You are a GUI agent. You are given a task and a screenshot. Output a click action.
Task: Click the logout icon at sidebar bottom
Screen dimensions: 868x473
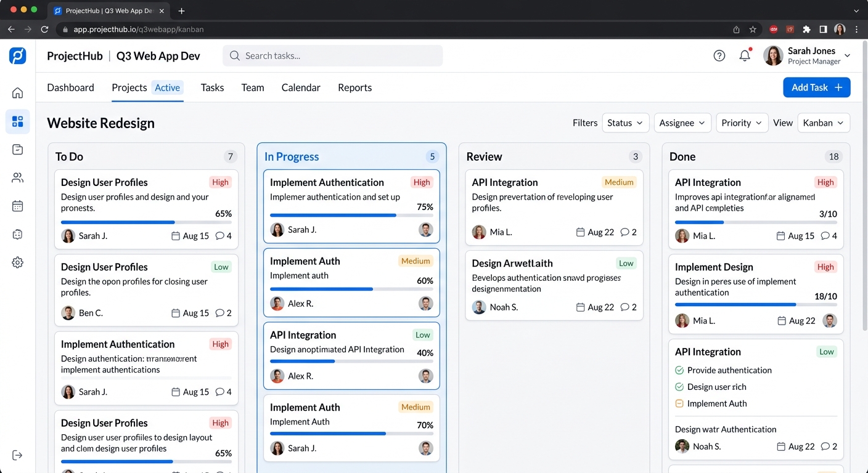17,455
